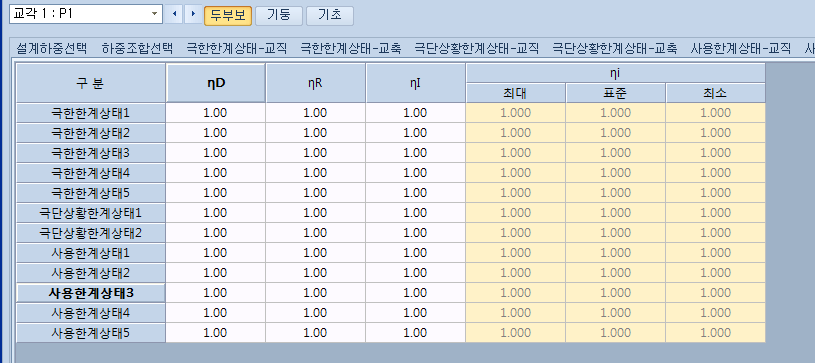Click ηR cell for 극단상황한계상태1
The image size is (815, 363).
click(316, 213)
